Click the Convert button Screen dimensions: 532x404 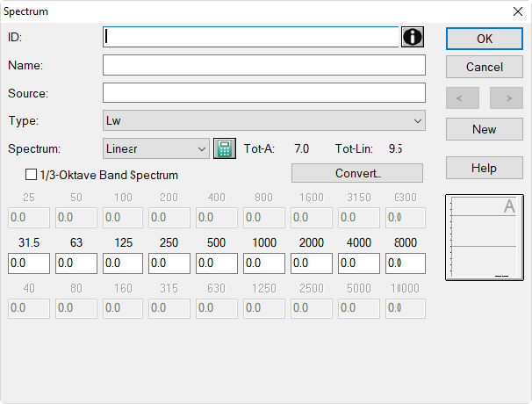pos(357,173)
